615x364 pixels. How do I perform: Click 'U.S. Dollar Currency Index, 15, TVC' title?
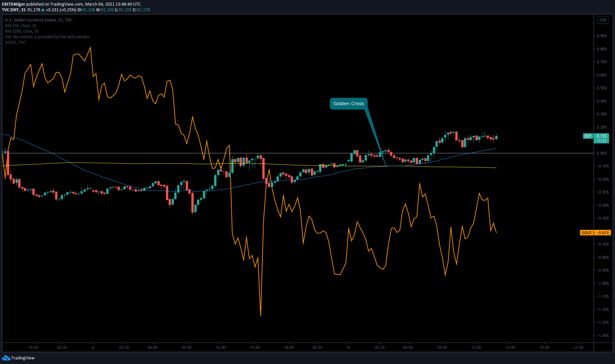39,20
